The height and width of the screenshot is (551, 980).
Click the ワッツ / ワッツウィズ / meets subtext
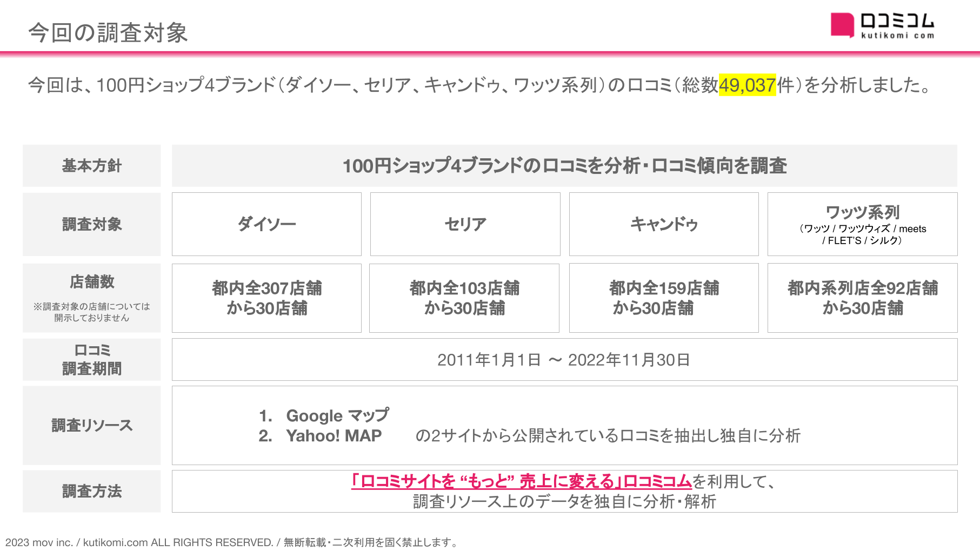(x=863, y=234)
